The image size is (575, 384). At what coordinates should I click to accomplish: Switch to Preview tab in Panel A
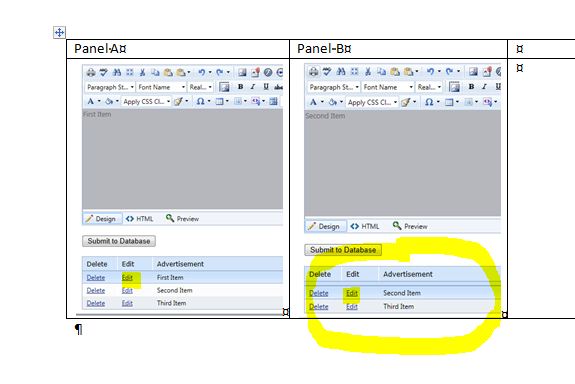(183, 219)
